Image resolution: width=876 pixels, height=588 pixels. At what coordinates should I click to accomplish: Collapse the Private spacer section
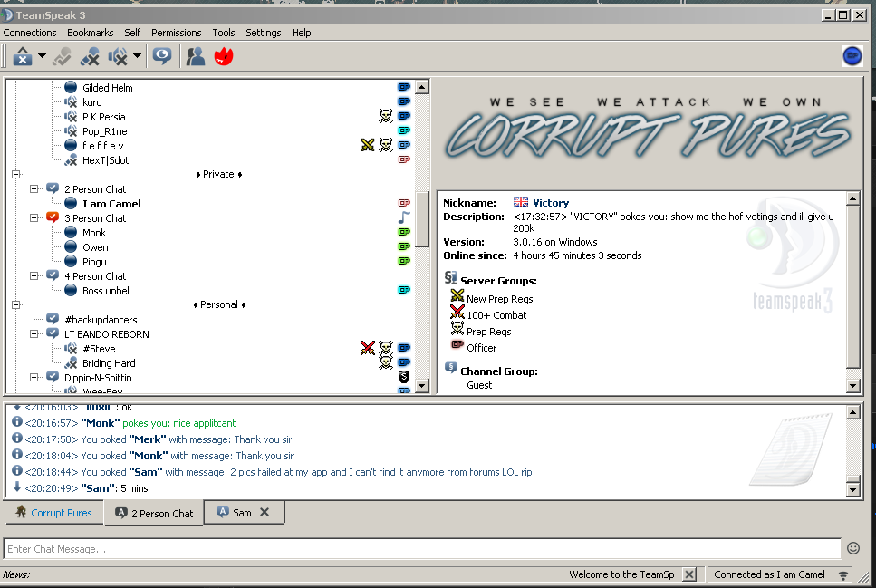click(x=15, y=174)
